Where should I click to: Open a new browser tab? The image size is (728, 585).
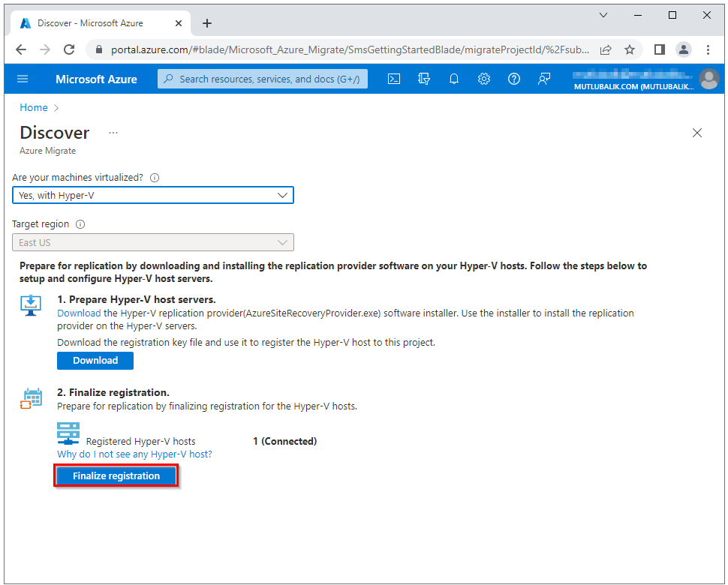(x=207, y=23)
